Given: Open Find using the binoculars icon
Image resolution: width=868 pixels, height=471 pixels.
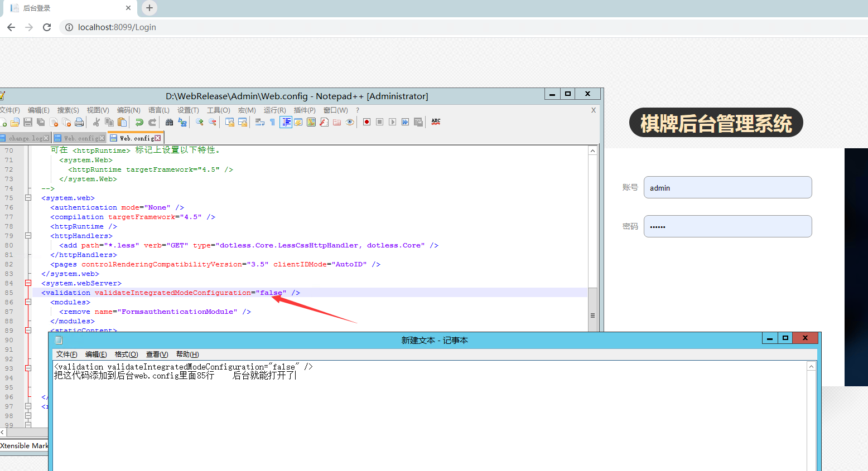Looking at the screenshot, I should pyautogui.click(x=169, y=122).
